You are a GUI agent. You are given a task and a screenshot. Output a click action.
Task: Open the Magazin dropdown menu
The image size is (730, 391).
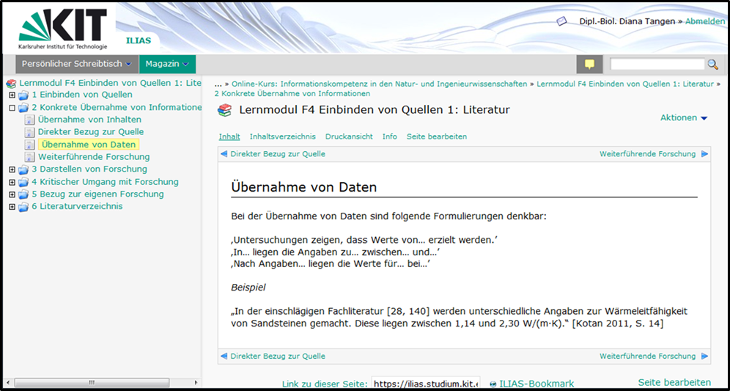click(x=167, y=64)
